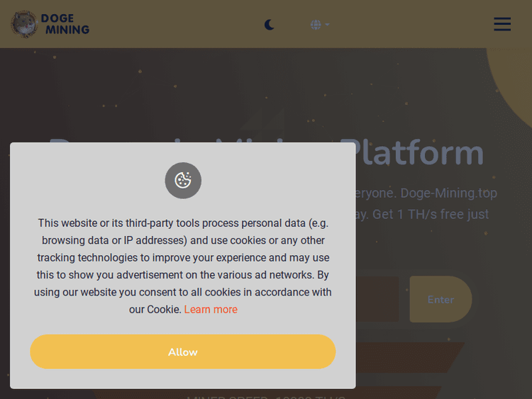Focus the input field beside Enter

(376, 299)
